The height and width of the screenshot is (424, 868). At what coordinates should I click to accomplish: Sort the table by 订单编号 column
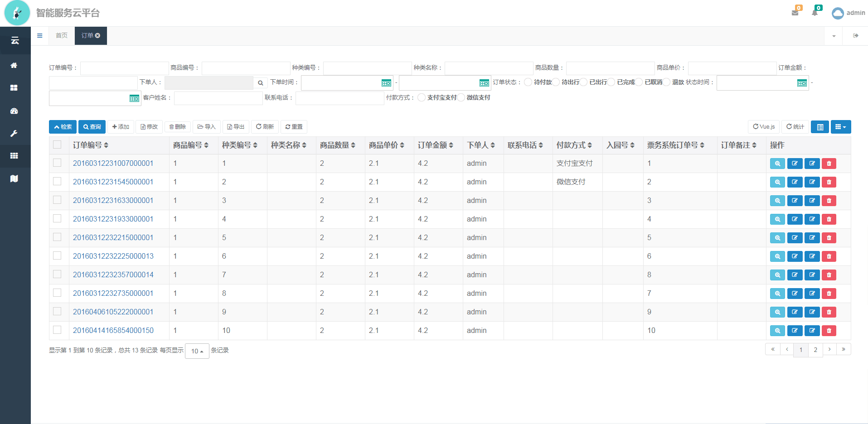91,145
